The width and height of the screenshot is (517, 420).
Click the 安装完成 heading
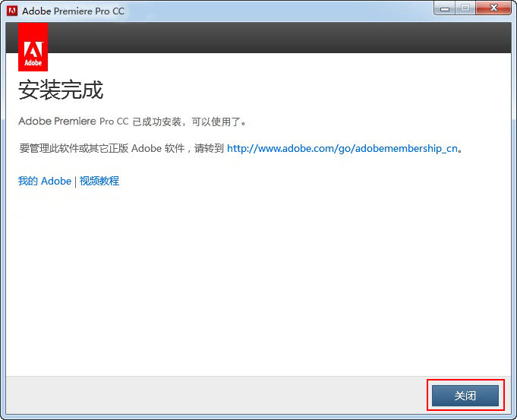click(x=61, y=90)
